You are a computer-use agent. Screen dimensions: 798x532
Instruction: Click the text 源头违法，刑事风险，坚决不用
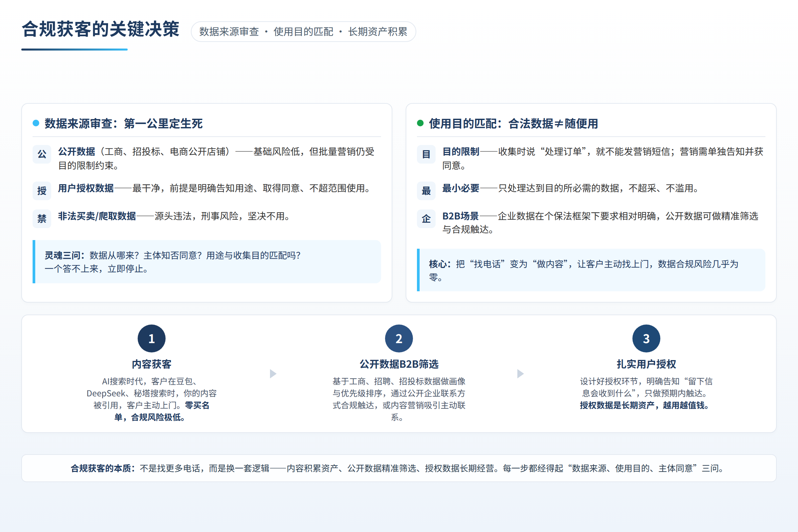point(222,216)
